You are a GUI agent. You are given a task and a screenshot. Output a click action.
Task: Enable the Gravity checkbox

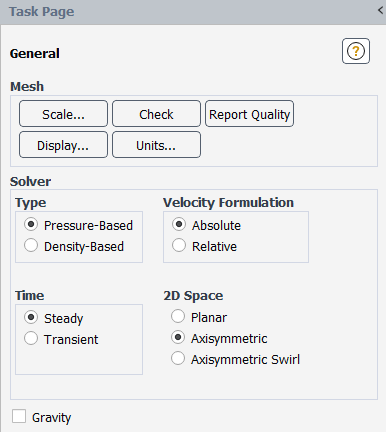[19, 416]
